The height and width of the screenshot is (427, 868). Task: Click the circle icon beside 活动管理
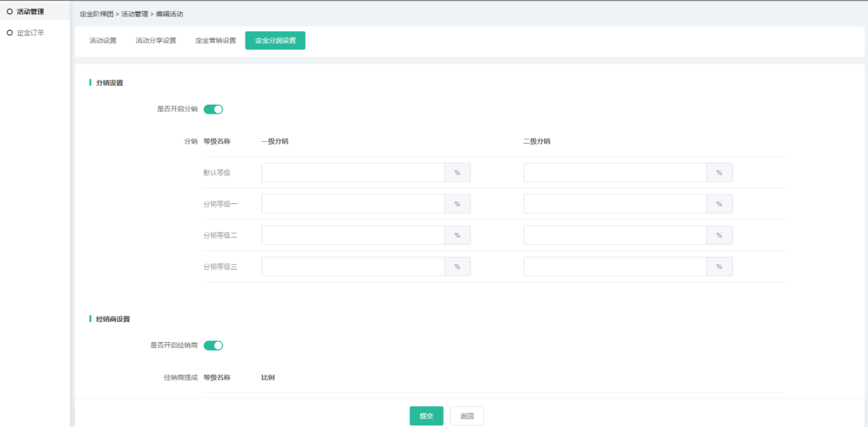pyautogui.click(x=9, y=11)
